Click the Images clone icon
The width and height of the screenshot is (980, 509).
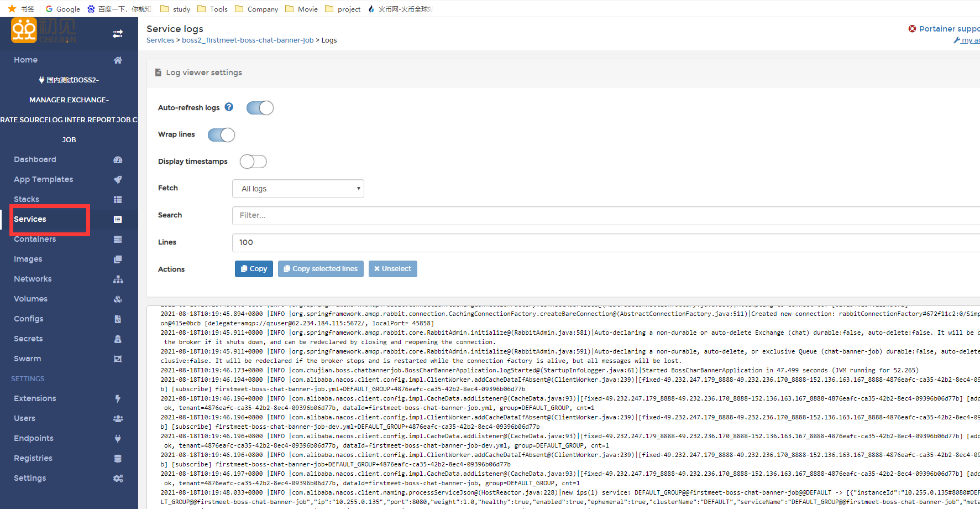click(x=118, y=259)
